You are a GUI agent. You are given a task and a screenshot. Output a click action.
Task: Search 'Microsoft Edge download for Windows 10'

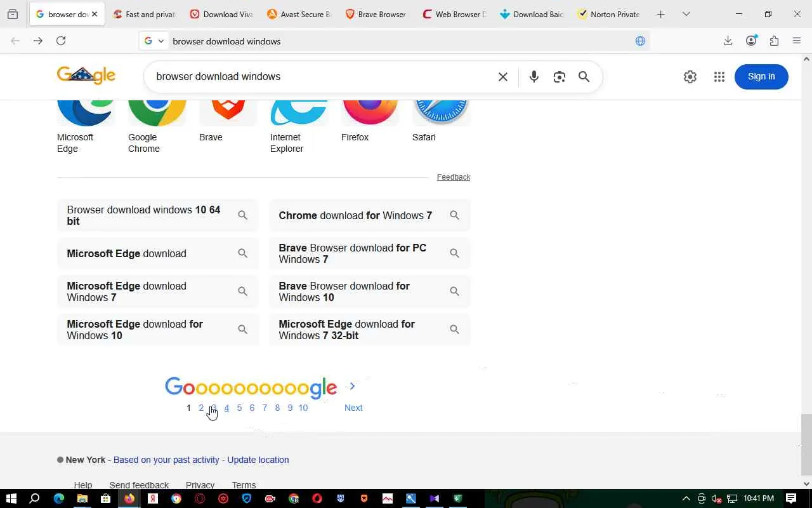click(x=158, y=330)
